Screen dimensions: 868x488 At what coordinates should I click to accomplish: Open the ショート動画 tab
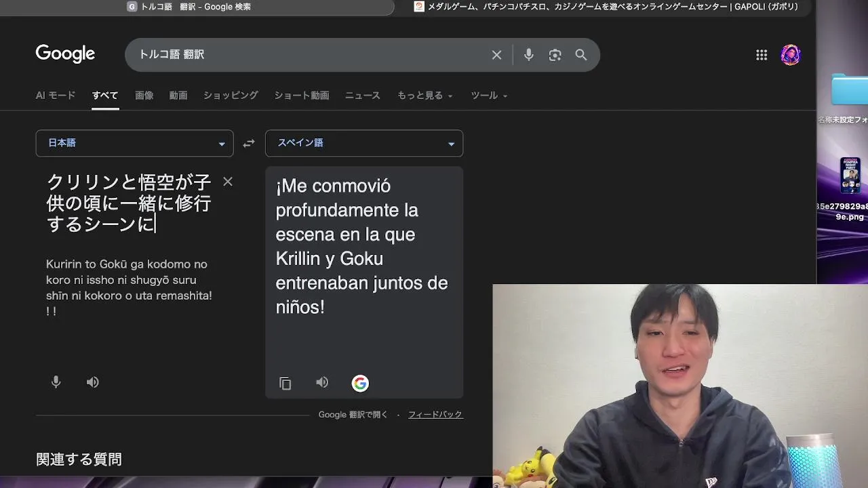tap(302, 96)
